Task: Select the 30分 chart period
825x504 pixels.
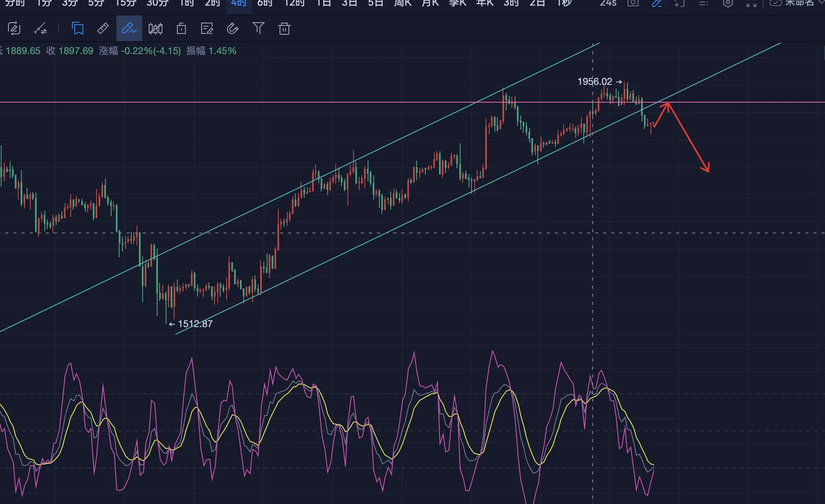Action: [x=157, y=3]
